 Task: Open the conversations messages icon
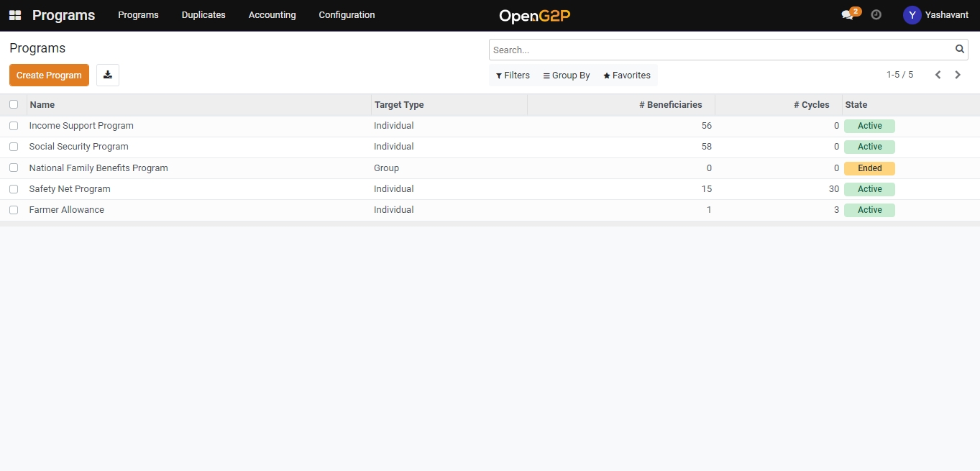[848, 15]
